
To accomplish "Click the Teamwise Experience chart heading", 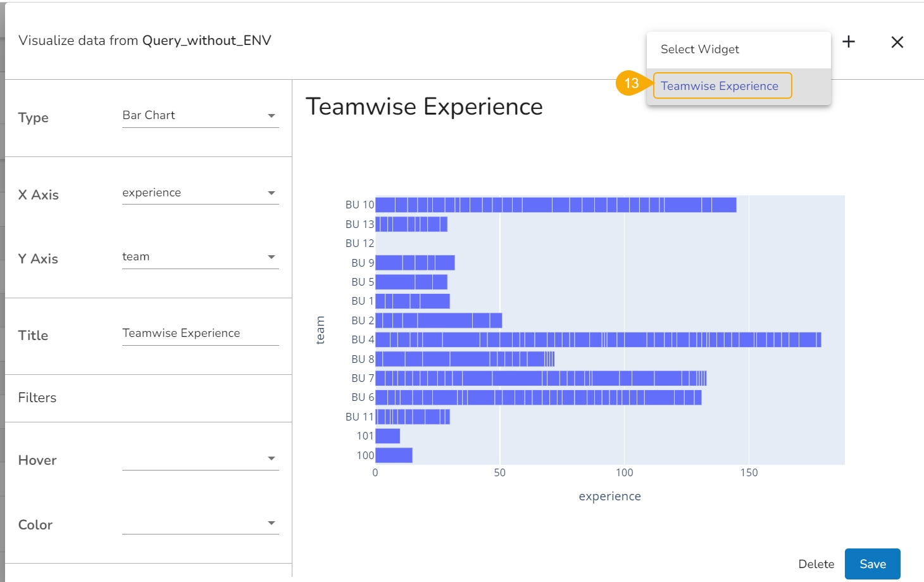I will pos(424,106).
